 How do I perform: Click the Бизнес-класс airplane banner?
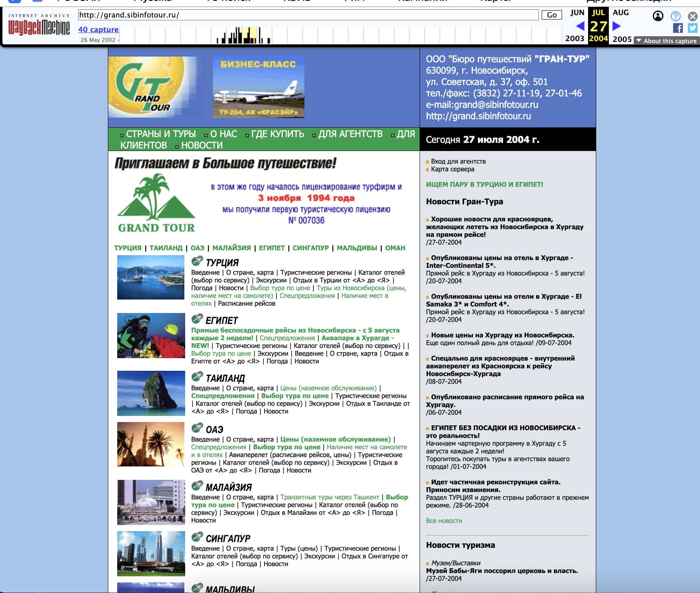coord(258,87)
